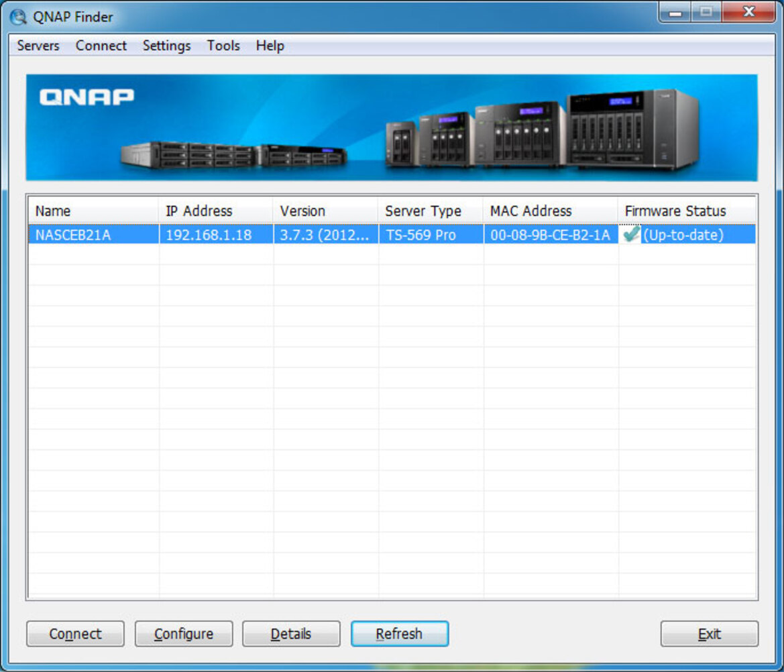The height and width of the screenshot is (672, 784).
Task: Open the Tools menu
Action: point(223,46)
